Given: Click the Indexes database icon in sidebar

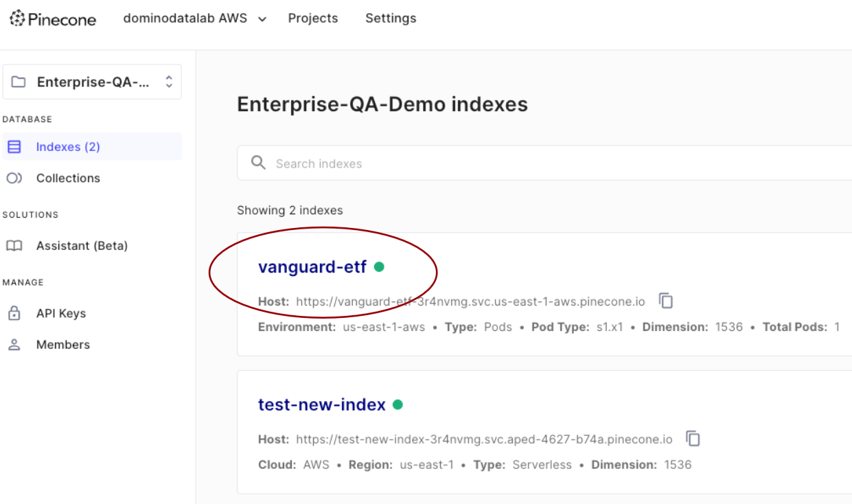Looking at the screenshot, I should coord(14,147).
